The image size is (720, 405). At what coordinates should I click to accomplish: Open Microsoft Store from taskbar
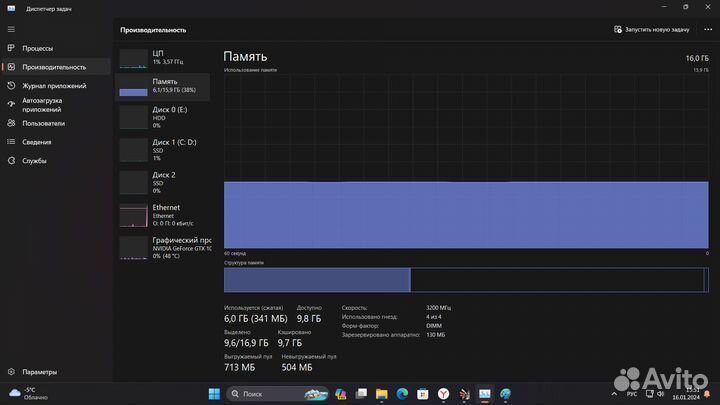pyautogui.click(x=422, y=394)
